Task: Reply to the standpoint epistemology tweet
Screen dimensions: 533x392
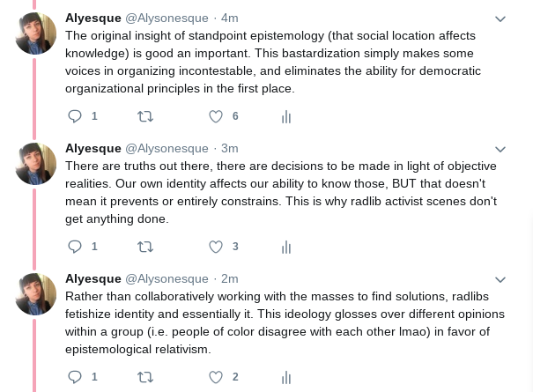Action: [x=76, y=116]
